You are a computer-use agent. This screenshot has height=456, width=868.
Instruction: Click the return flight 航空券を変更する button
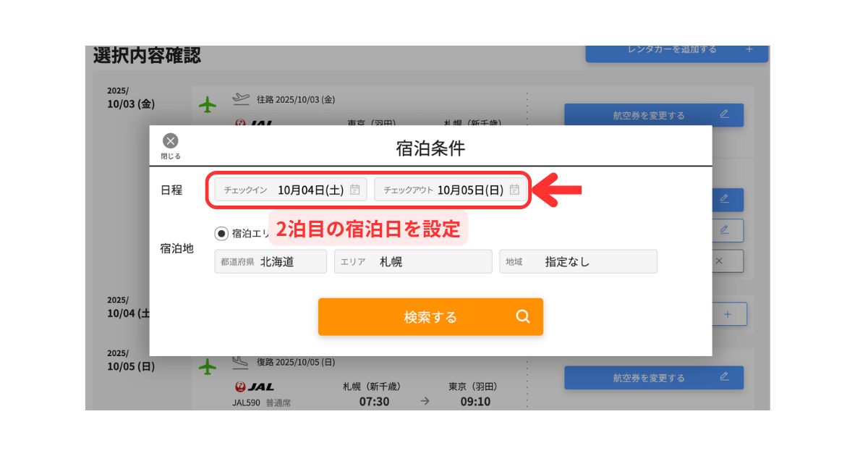coord(654,378)
